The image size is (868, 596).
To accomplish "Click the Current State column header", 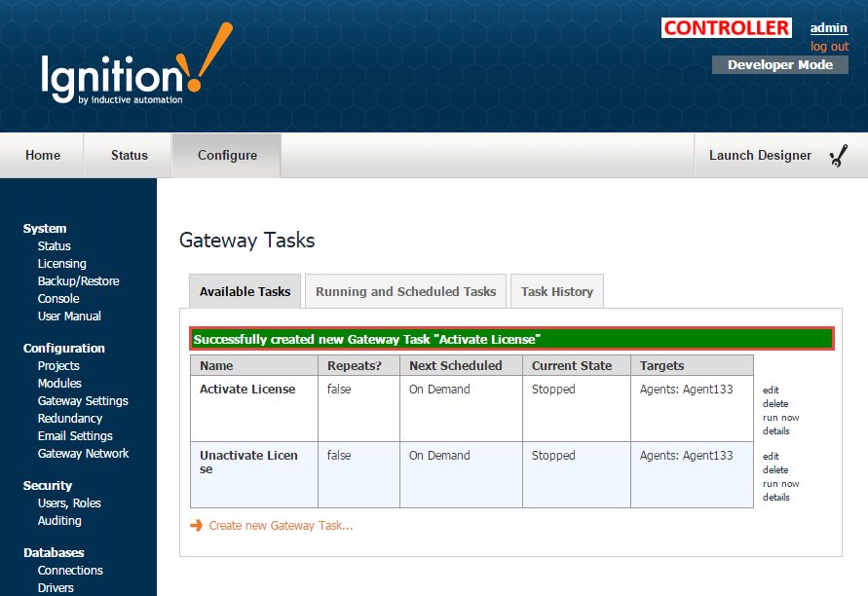I will [577, 366].
